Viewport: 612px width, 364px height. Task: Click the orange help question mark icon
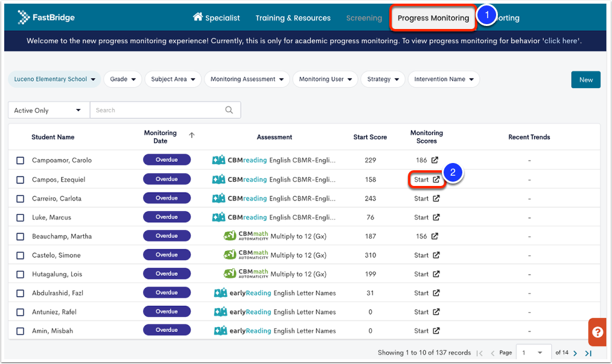[597, 332]
